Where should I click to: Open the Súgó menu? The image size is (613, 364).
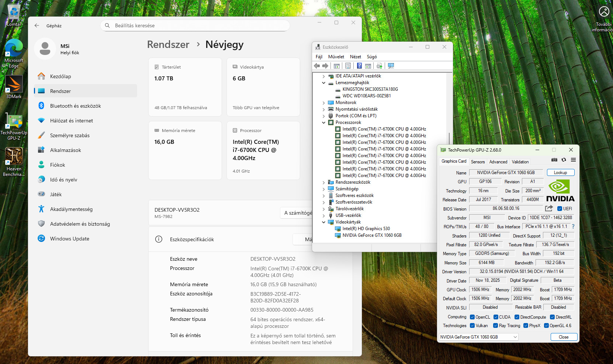tap(372, 57)
